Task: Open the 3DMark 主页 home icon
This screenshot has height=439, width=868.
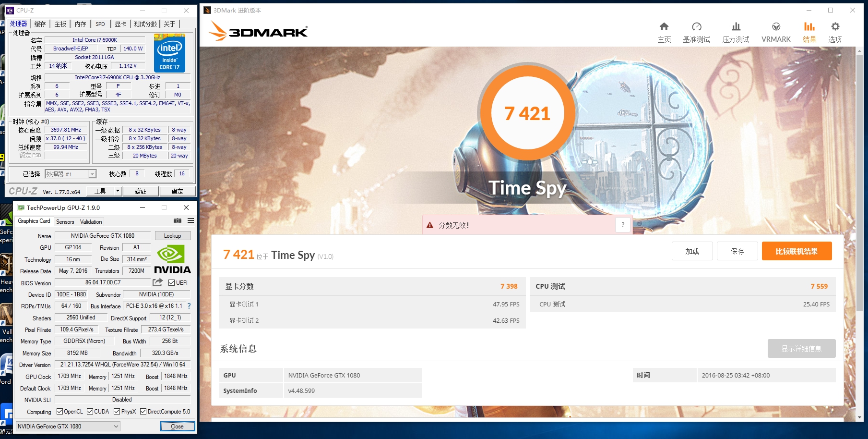Action: coord(664,27)
